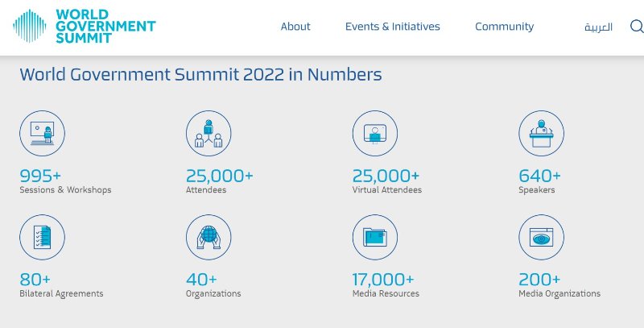Image resolution: width=644 pixels, height=328 pixels.
Task: Click the Sessions & Workshops presenter icon
Action: [43, 133]
